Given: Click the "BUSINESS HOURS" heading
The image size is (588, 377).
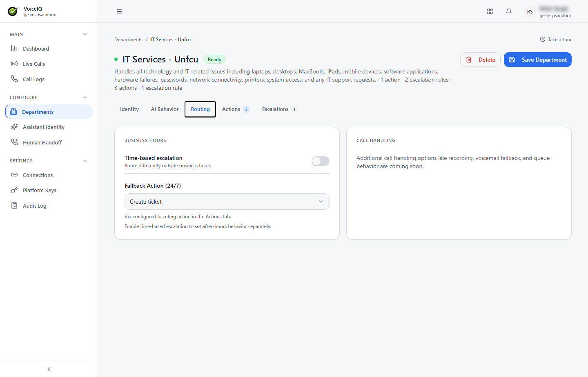Looking at the screenshot, I should point(145,140).
